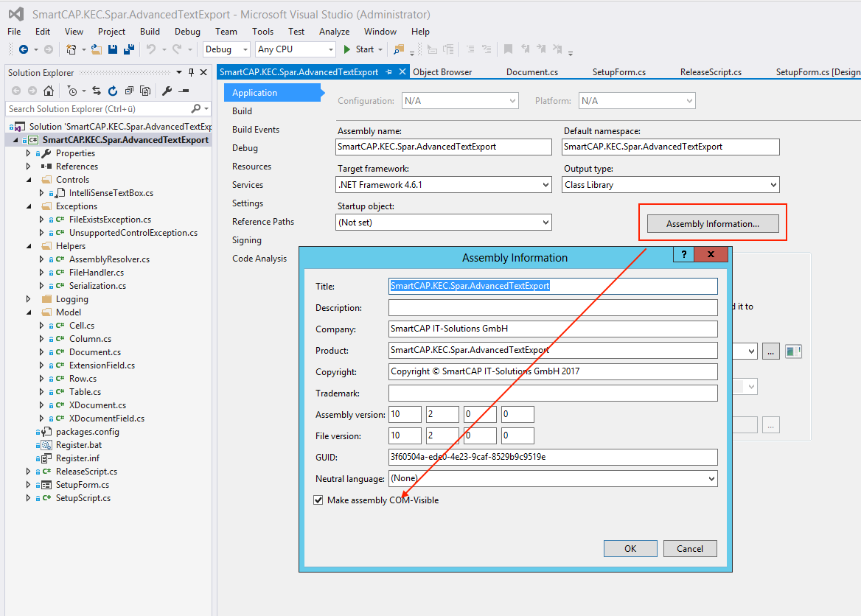This screenshot has height=616, width=861.
Task: Click OK in Assembly Information dialog
Action: coord(630,548)
